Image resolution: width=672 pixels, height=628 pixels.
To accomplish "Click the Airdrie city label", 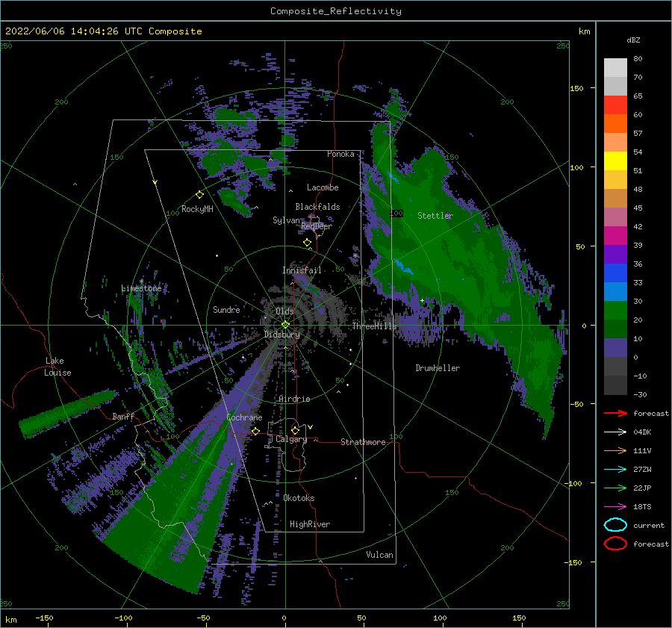I will click(294, 399).
